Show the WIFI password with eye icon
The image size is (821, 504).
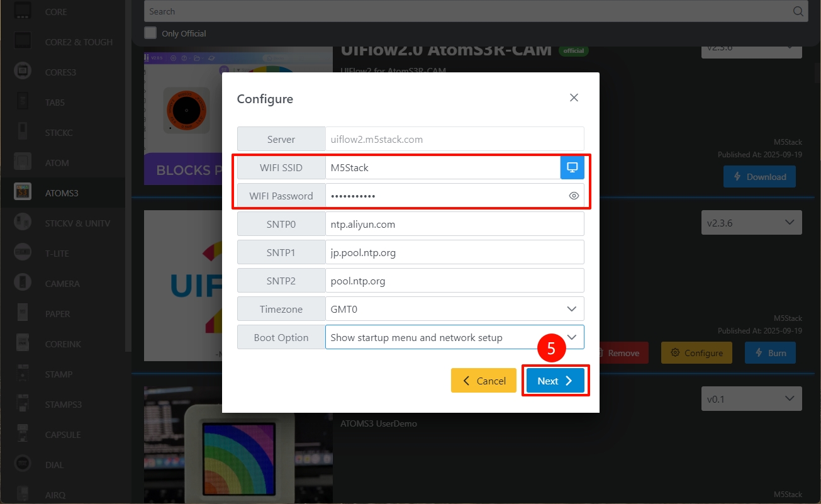(574, 196)
